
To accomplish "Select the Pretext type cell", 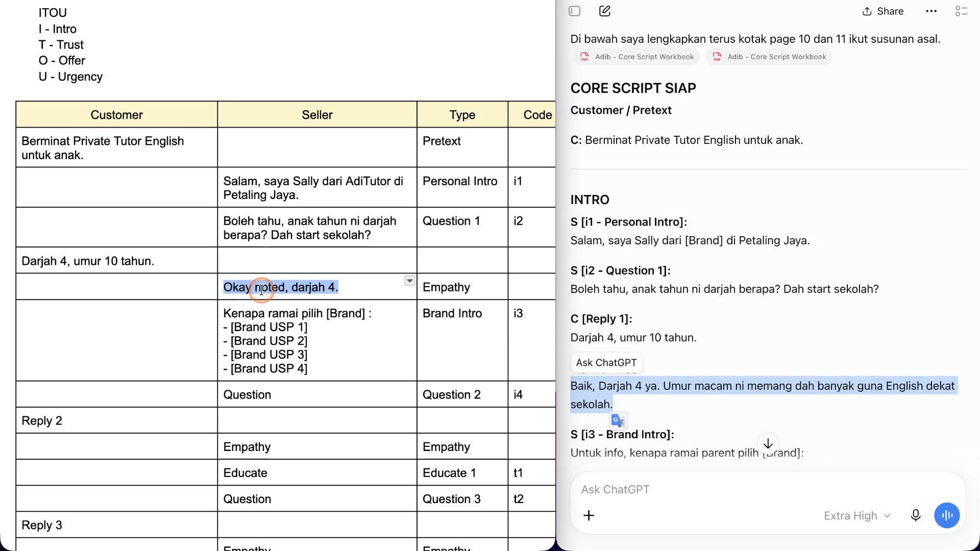I will coord(462,148).
